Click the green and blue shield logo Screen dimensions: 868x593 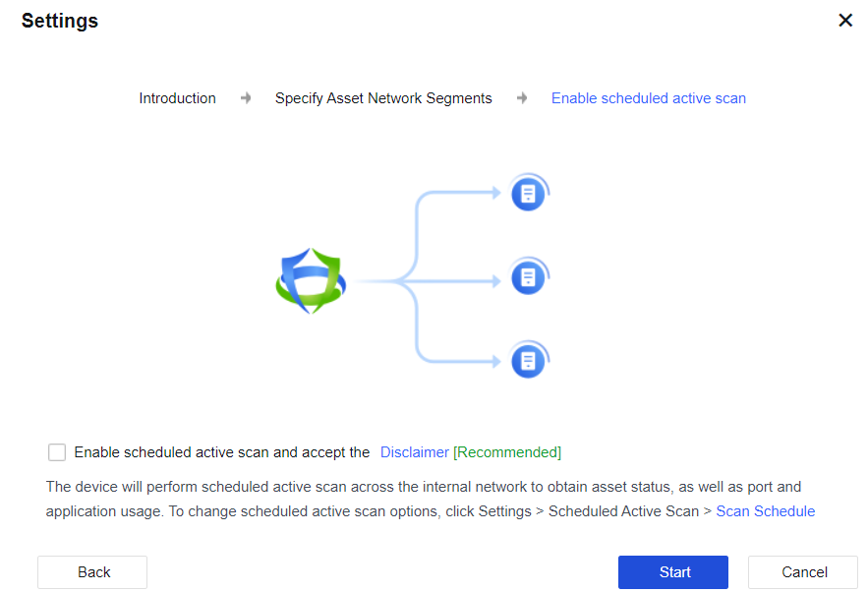click(x=309, y=280)
